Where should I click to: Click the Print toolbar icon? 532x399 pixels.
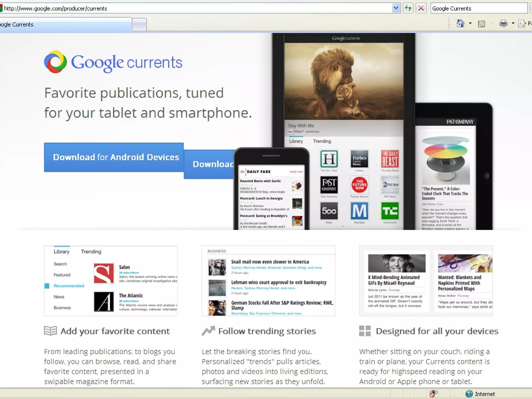point(503,24)
